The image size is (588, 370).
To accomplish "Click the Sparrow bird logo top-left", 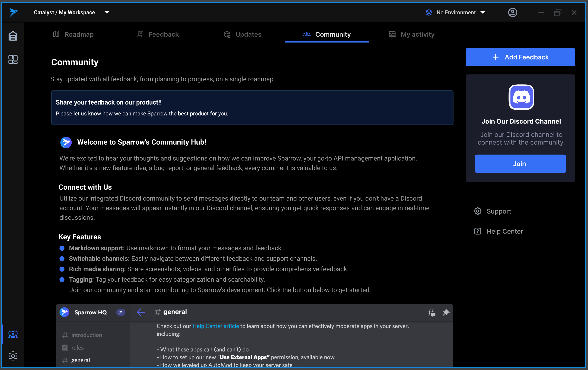I will pos(13,12).
